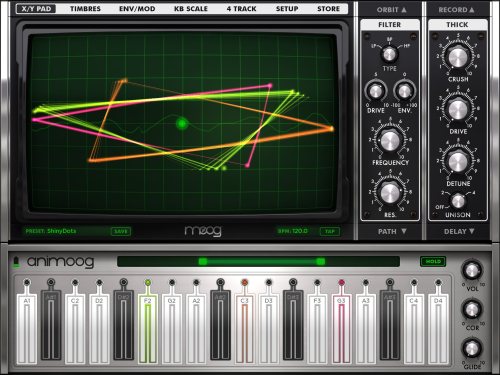Click the filter FREQUENCY knob
Screen dimensions: 500x375
coord(390,141)
